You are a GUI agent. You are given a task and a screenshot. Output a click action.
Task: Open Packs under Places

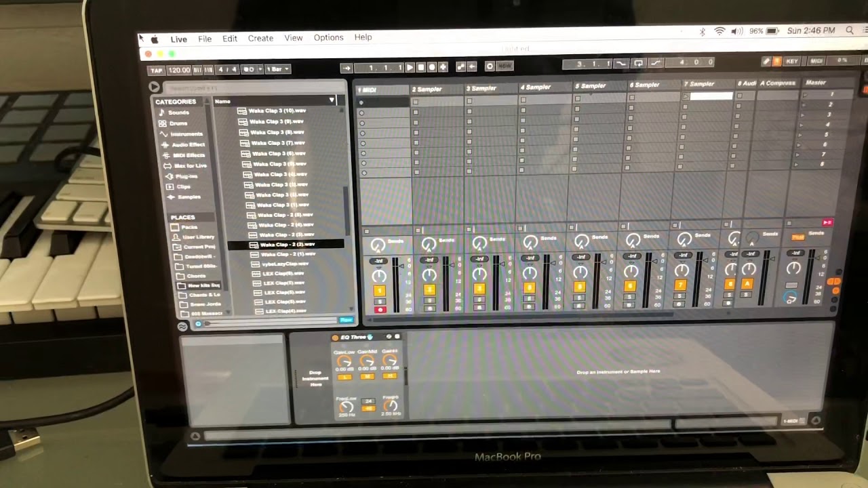click(x=184, y=227)
